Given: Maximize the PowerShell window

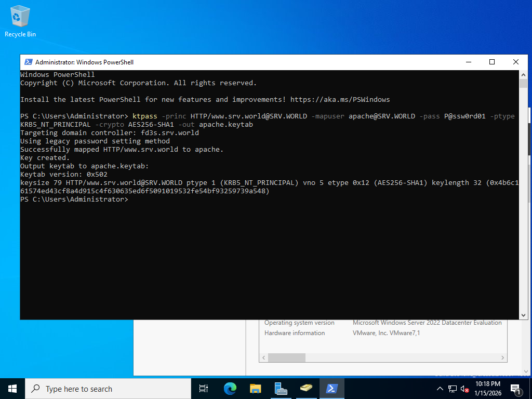Looking at the screenshot, I should (492, 62).
